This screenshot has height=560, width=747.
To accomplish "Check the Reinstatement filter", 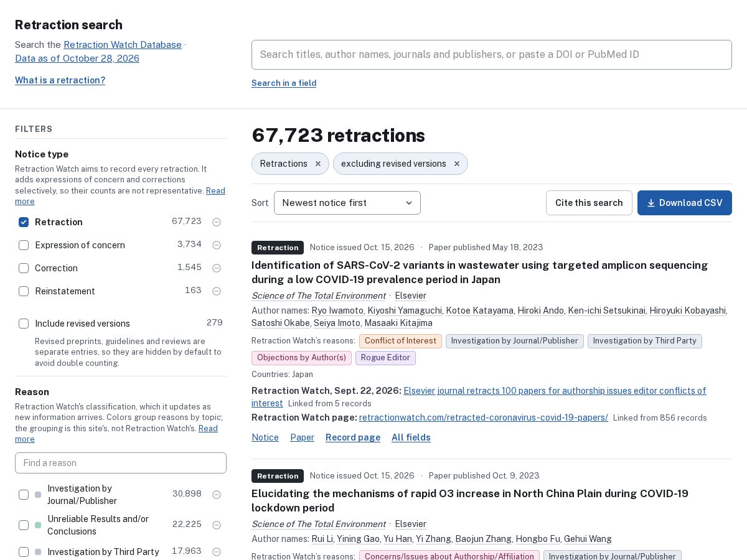I will pyautogui.click(x=24, y=291).
